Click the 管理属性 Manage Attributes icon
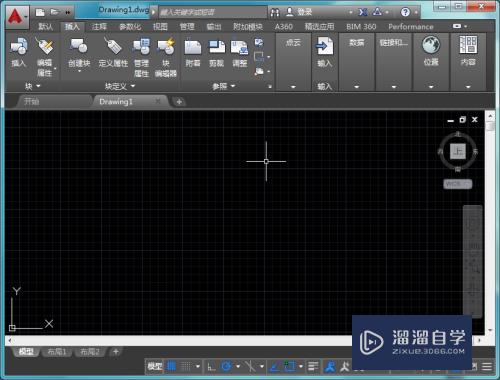The height and width of the screenshot is (380, 500). coord(141,46)
